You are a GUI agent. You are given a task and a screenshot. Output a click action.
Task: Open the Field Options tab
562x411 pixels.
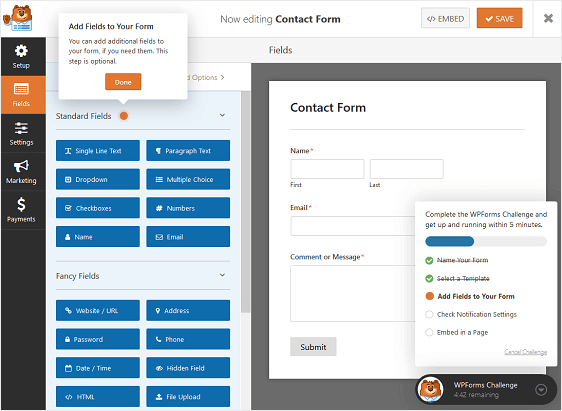(x=205, y=77)
